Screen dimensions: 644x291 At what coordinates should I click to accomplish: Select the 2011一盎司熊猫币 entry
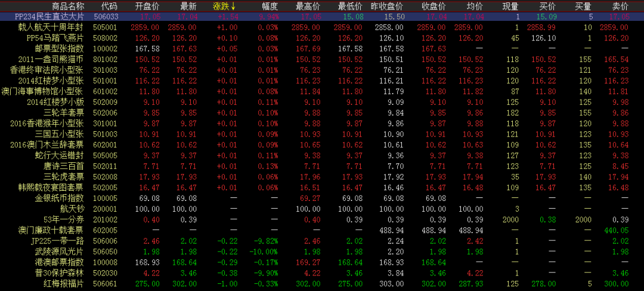pos(51,60)
